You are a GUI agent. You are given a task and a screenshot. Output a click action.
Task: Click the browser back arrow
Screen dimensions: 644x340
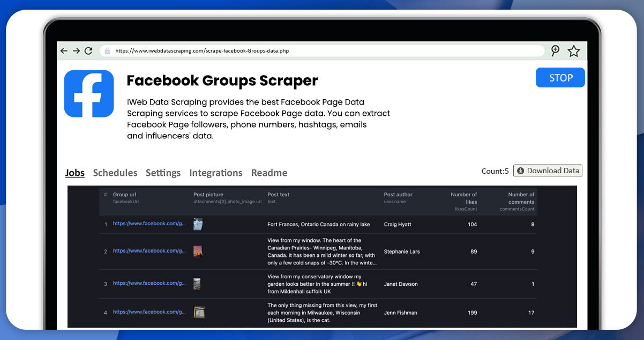click(64, 51)
